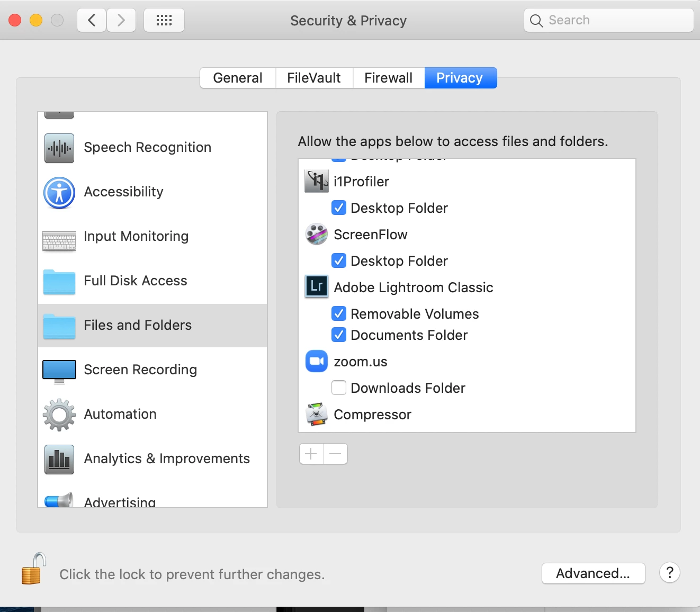Click the Removable Volumes label

(x=415, y=314)
